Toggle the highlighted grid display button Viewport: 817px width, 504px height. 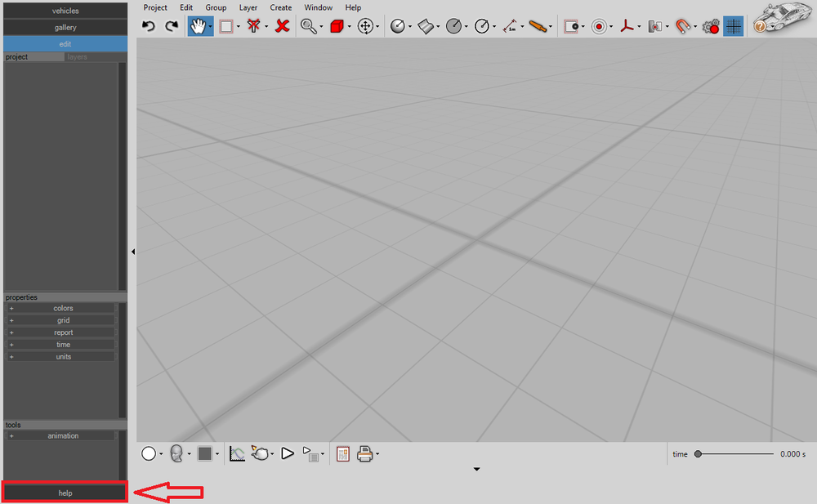[733, 26]
